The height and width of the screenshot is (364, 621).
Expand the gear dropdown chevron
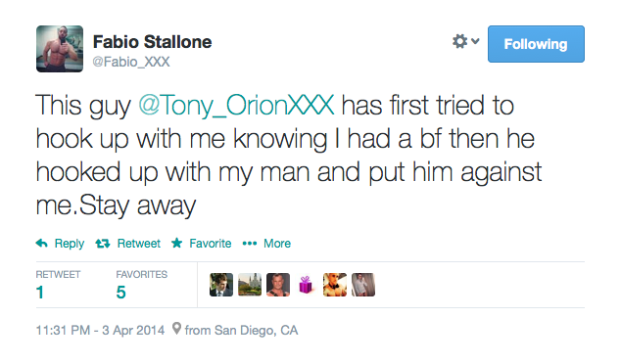pos(476,41)
